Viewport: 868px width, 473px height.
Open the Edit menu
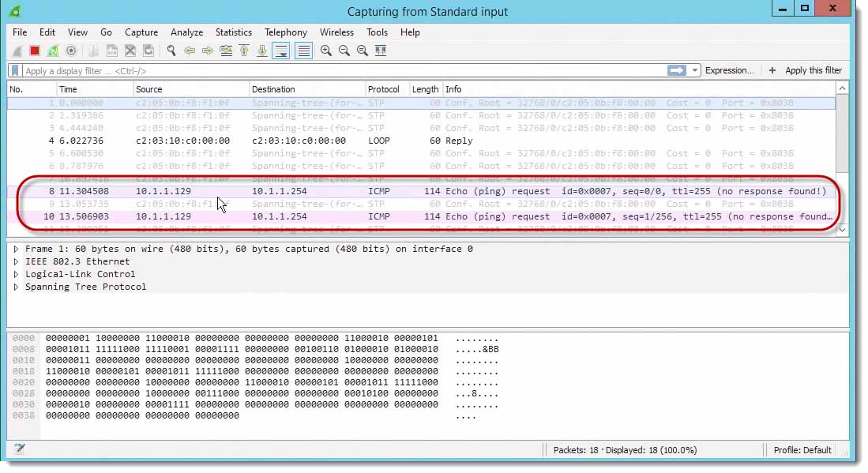[47, 32]
